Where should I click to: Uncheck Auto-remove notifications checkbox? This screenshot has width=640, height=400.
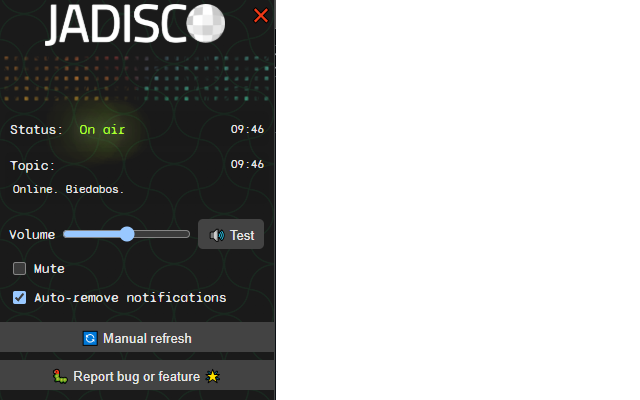pyautogui.click(x=19, y=298)
